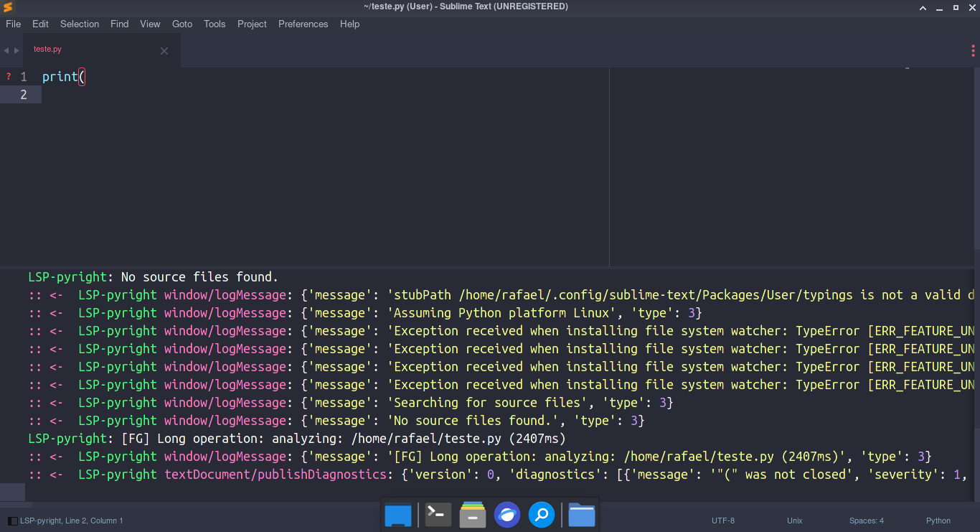Open the Preferences menu
Viewport: 980px width, 532px height.
pyautogui.click(x=303, y=24)
